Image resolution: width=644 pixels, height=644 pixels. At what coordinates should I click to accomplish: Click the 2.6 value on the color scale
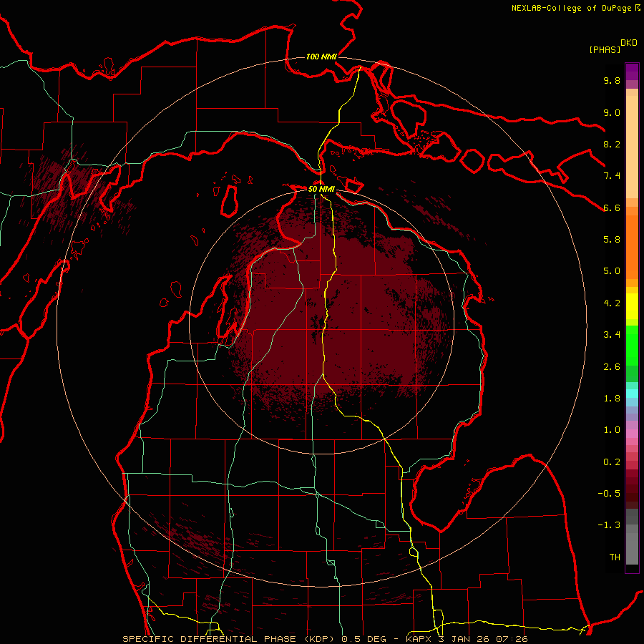pos(612,367)
